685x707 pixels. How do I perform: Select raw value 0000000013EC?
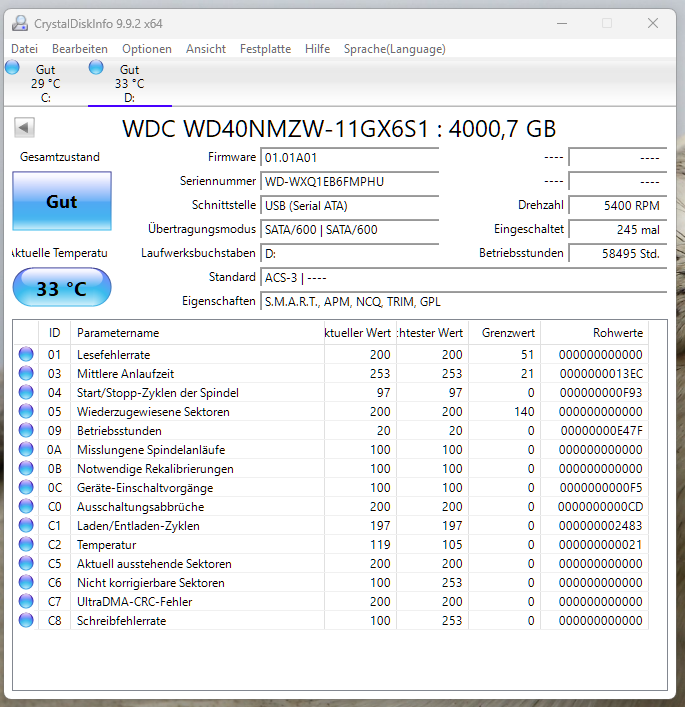(x=602, y=374)
